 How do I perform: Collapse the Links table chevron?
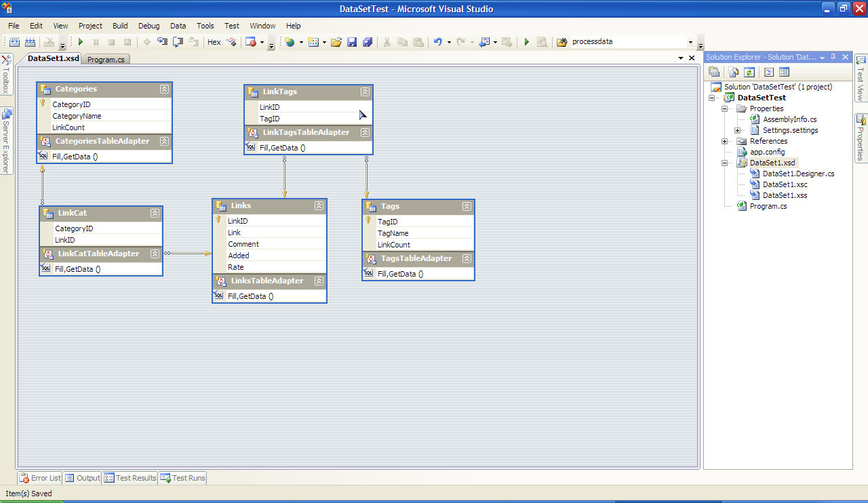(x=319, y=205)
